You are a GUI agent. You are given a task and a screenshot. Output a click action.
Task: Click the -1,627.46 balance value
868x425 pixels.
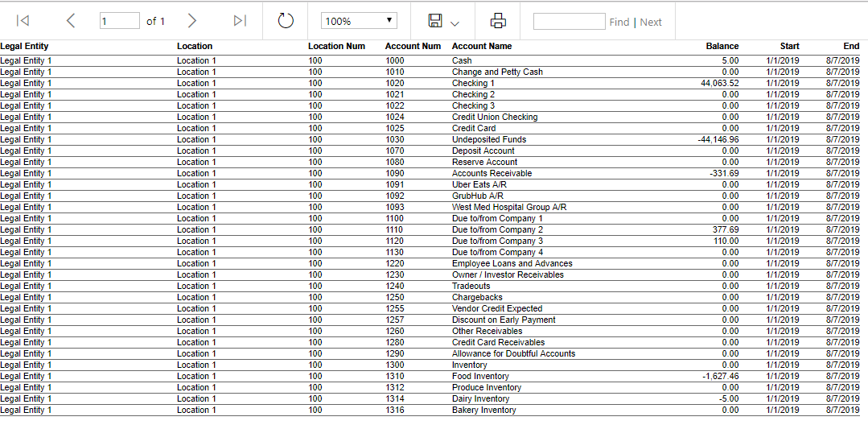pos(721,376)
